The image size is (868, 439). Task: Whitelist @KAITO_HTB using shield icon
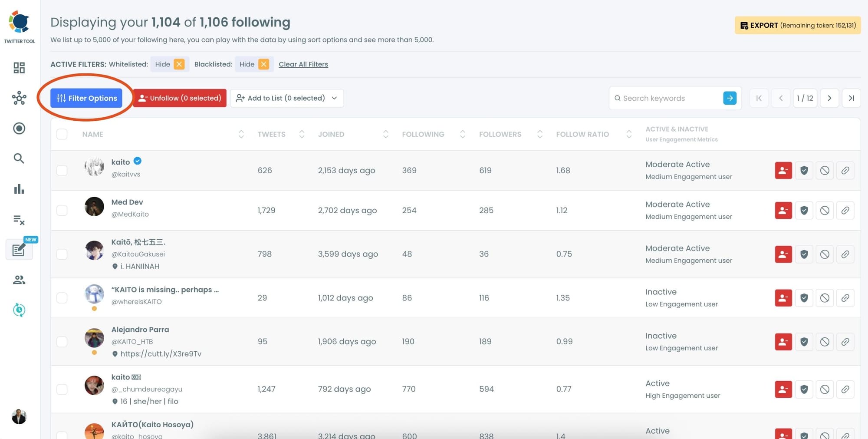(x=804, y=342)
